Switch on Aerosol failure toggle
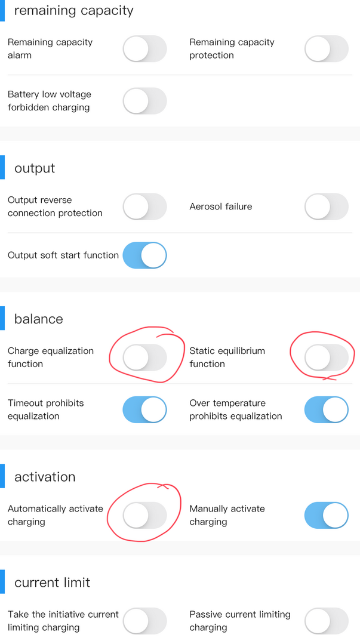 tap(327, 207)
